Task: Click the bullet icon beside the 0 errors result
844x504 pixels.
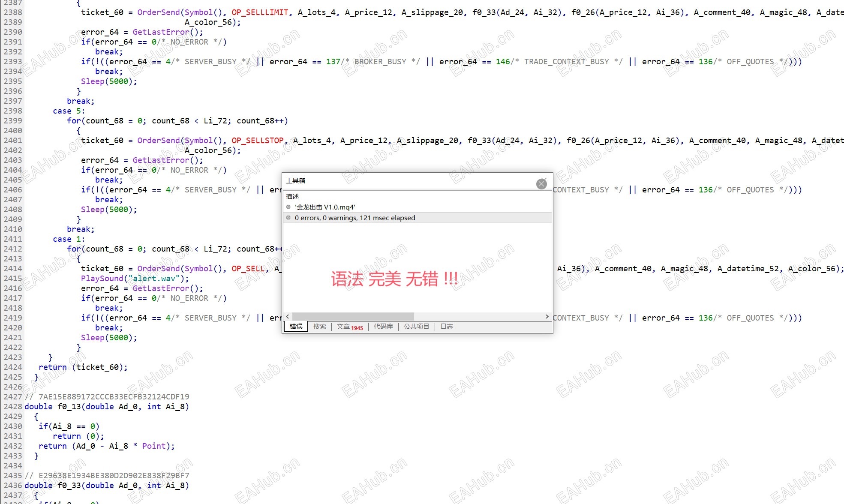Action: coord(288,218)
